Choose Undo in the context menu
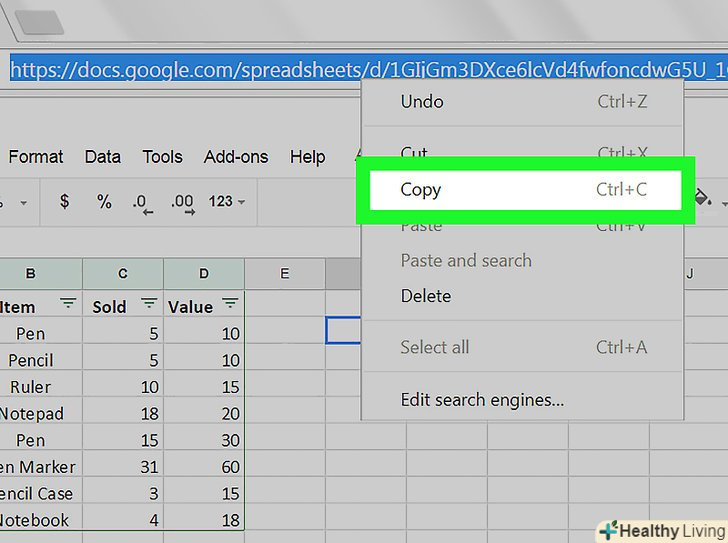The width and height of the screenshot is (728, 543). [522, 101]
